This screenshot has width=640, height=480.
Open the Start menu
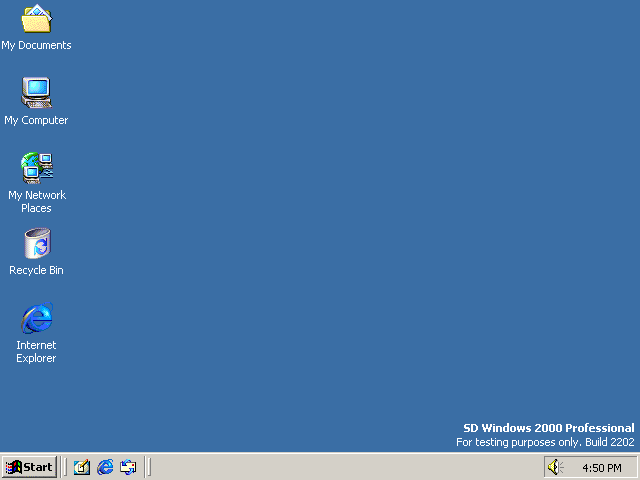tap(29, 467)
